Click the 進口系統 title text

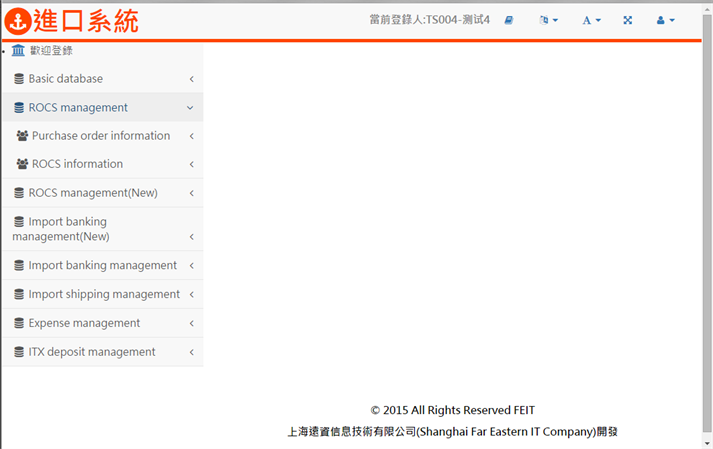[86, 20]
